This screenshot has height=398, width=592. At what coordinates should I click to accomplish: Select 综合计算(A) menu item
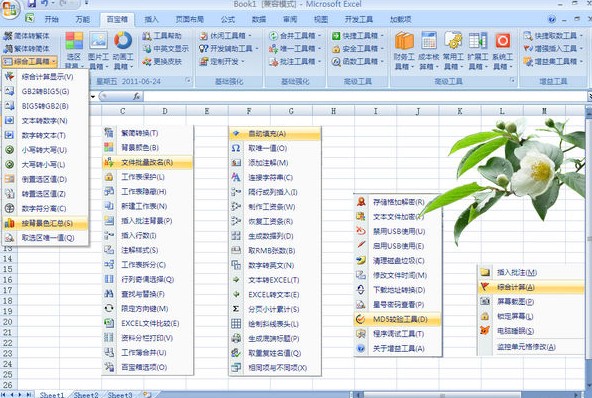(531, 287)
